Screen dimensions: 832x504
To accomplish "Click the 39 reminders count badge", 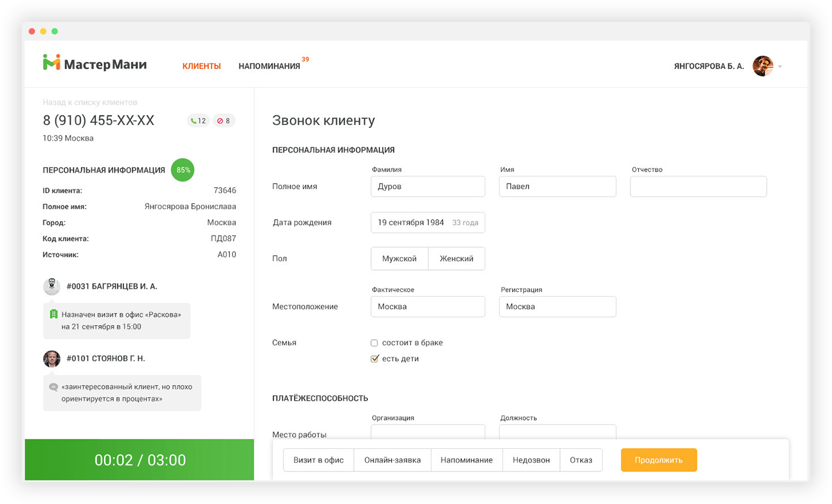I will pyautogui.click(x=305, y=59).
